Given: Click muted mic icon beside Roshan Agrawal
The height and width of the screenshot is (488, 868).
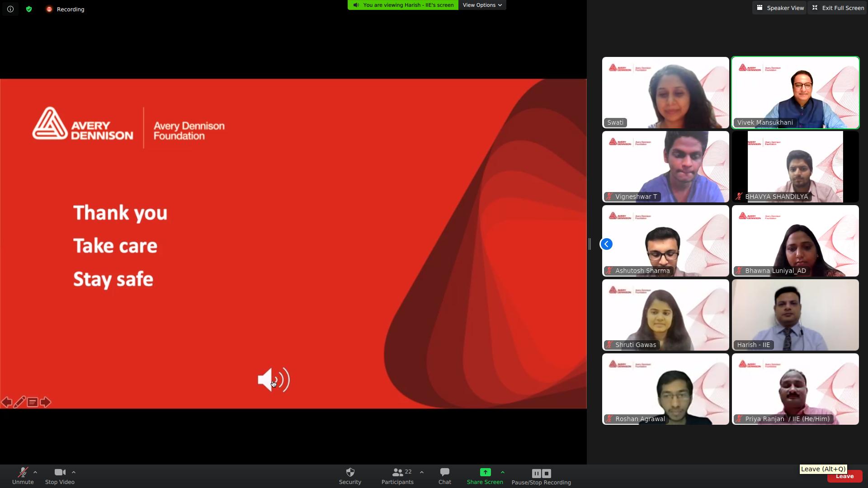Looking at the screenshot, I should (609, 419).
